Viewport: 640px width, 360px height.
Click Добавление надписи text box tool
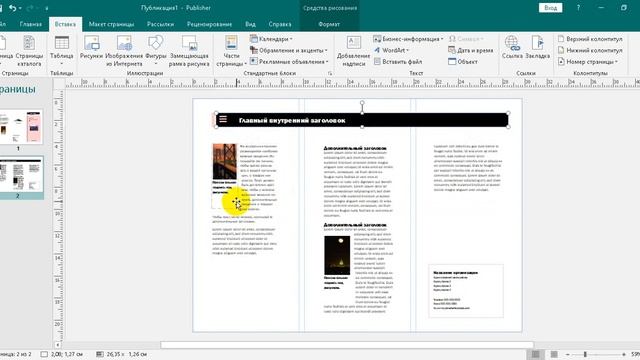[353, 51]
